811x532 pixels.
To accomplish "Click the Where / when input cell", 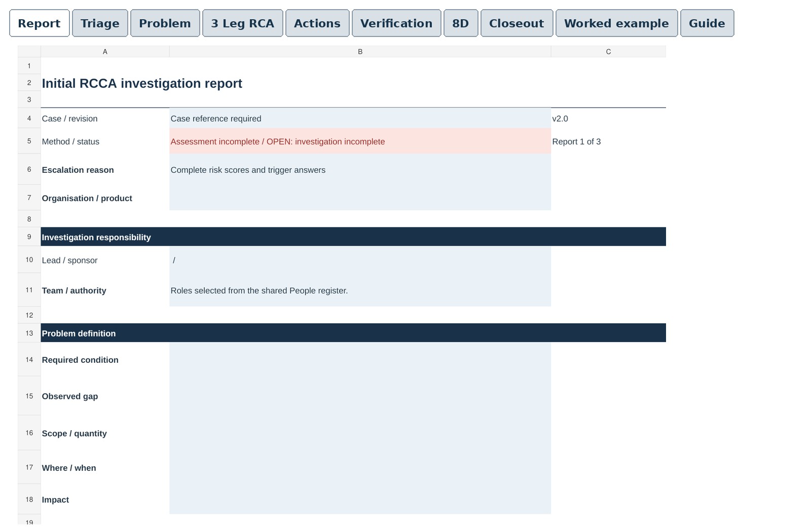I will point(360,468).
